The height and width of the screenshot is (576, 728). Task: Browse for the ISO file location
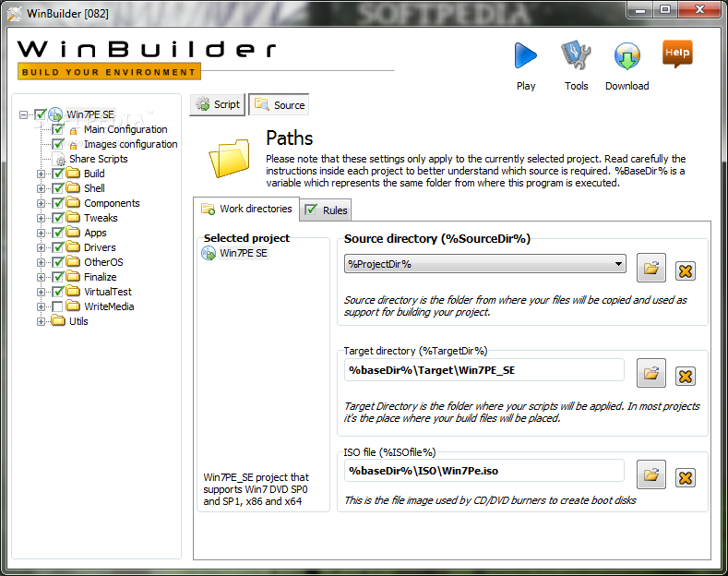coord(651,474)
